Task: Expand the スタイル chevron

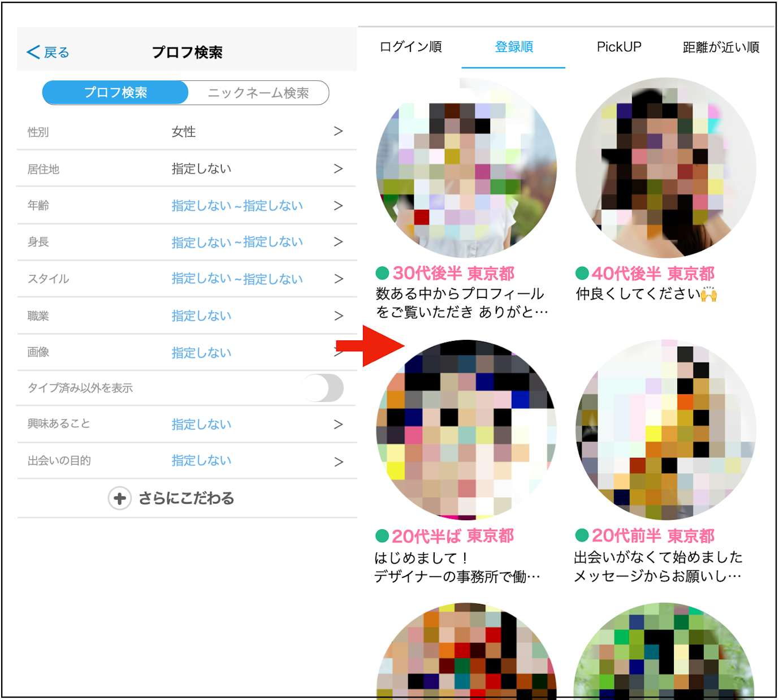Action: [x=338, y=279]
